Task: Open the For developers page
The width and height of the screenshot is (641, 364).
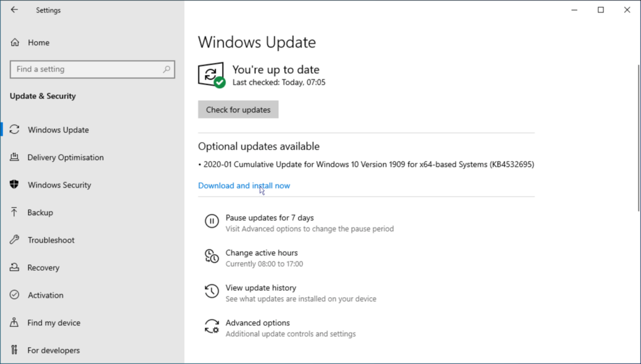Action: [53, 350]
